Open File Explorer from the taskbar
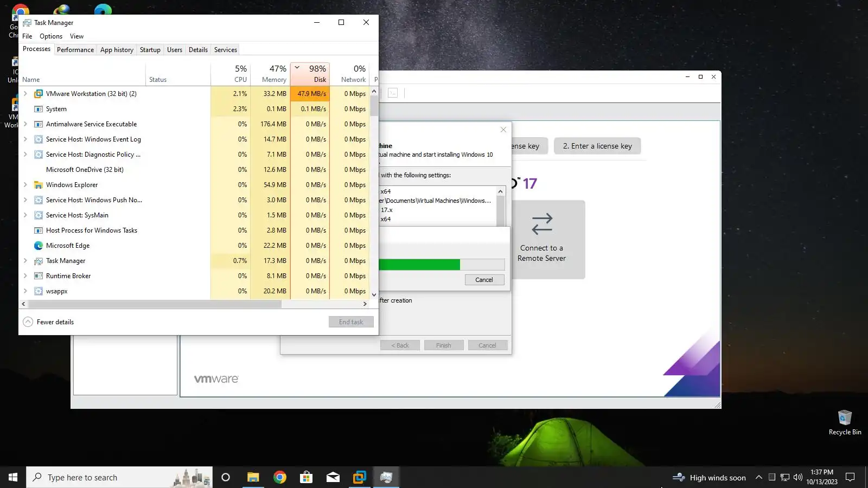Screen dimensions: 868x488 (253, 477)
